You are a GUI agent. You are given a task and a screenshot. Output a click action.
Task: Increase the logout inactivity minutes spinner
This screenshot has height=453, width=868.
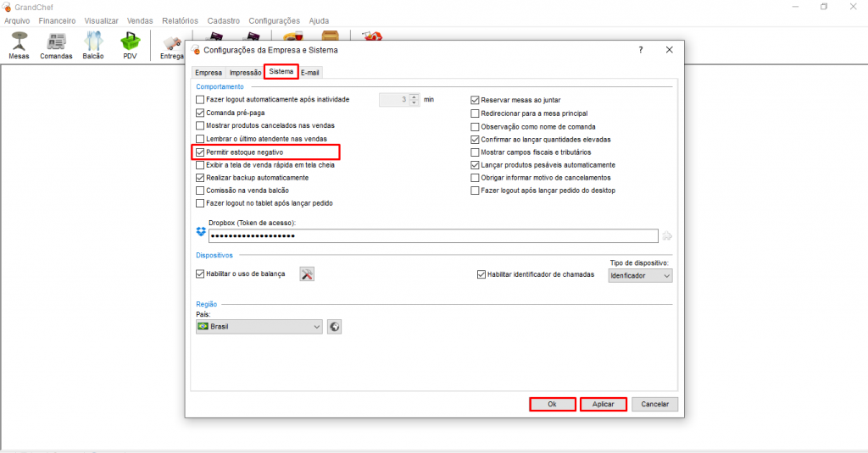point(414,97)
